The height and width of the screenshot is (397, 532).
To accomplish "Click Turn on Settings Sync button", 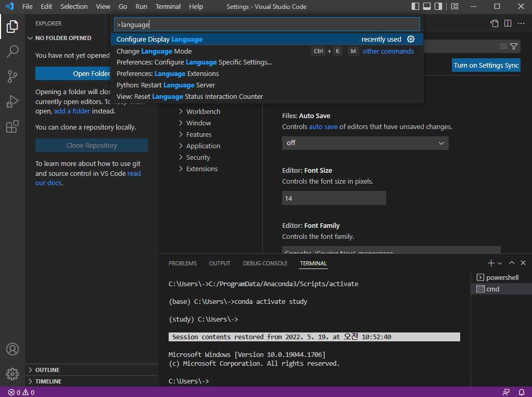I will (x=486, y=66).
